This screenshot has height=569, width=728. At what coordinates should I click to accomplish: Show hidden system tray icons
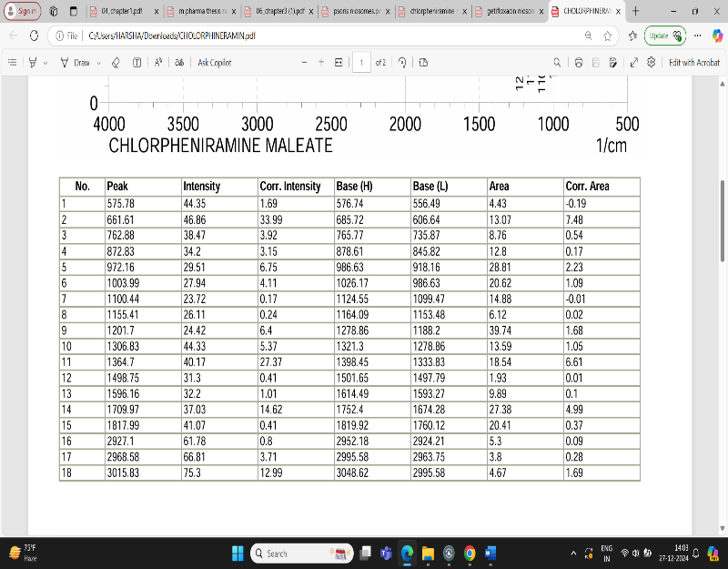tap(573, 554)
